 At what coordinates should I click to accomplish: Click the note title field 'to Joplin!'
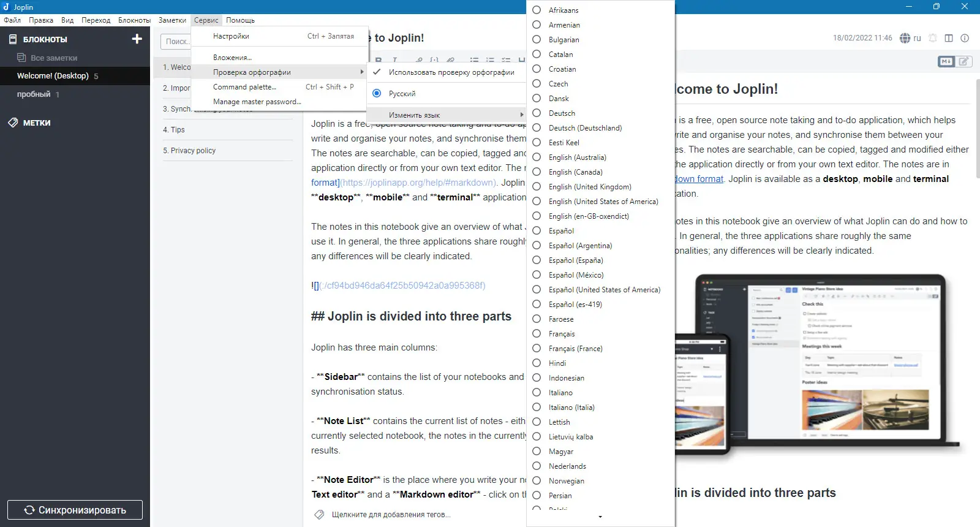click(x=399, y=38)
